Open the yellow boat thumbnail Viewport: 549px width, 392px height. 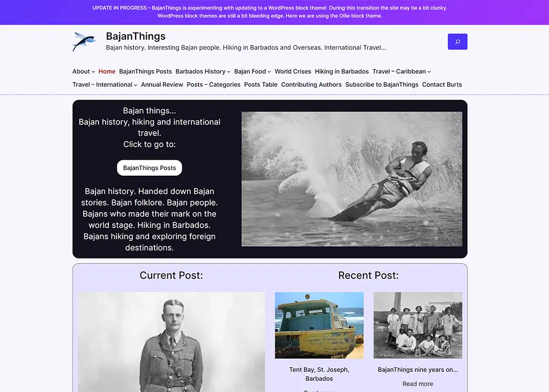point(319,325)
